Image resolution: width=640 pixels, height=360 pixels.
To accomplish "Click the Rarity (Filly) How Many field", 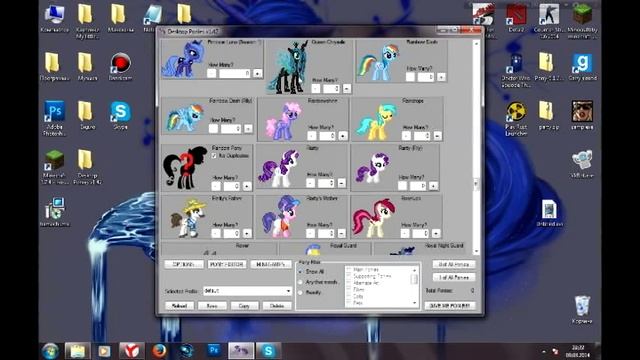I will [418, 186].
